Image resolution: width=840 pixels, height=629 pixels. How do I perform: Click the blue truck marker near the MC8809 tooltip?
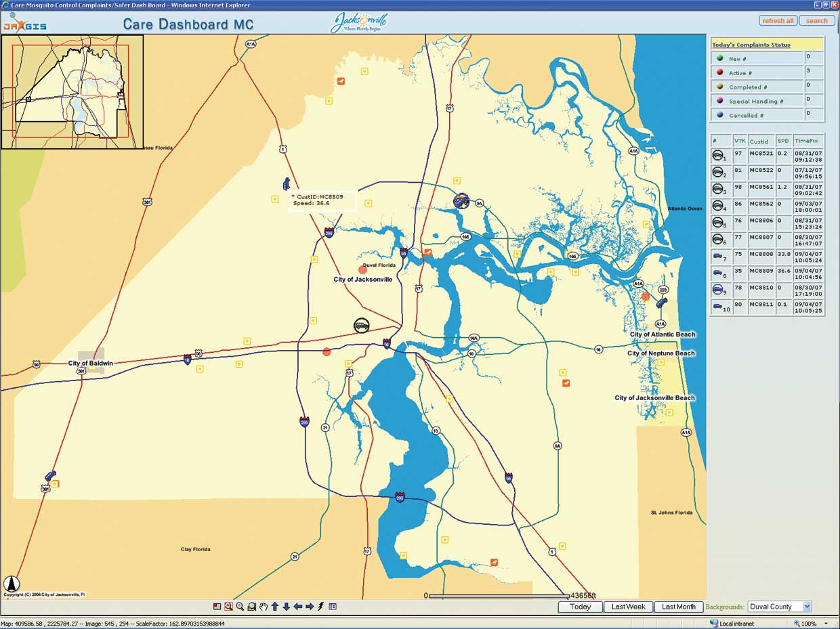[x=286, y=183]
